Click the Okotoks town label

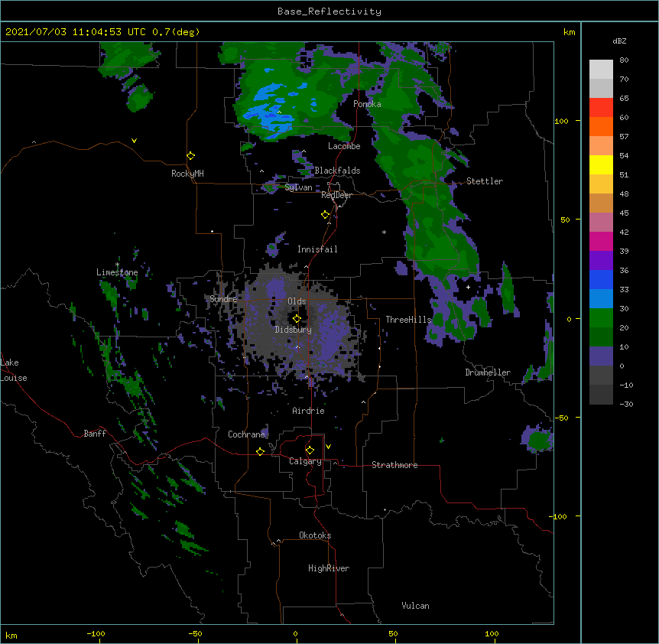(x=315, y=535)
